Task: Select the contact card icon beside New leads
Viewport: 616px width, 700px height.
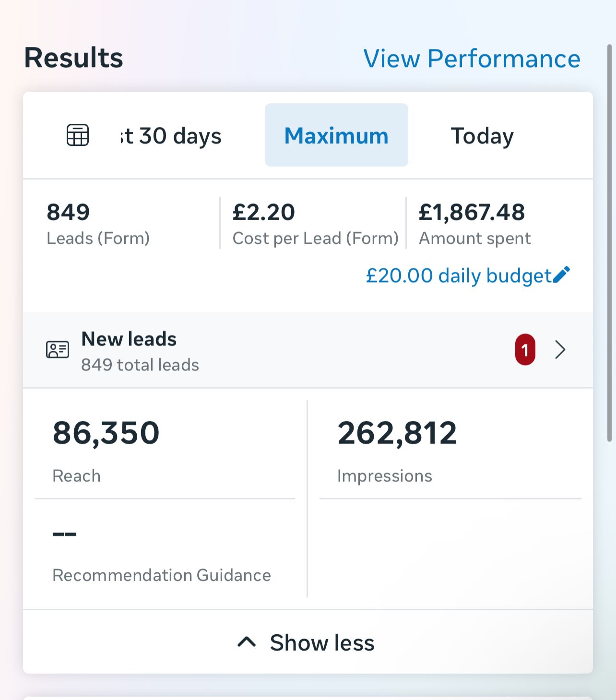Action: point(57,350)
